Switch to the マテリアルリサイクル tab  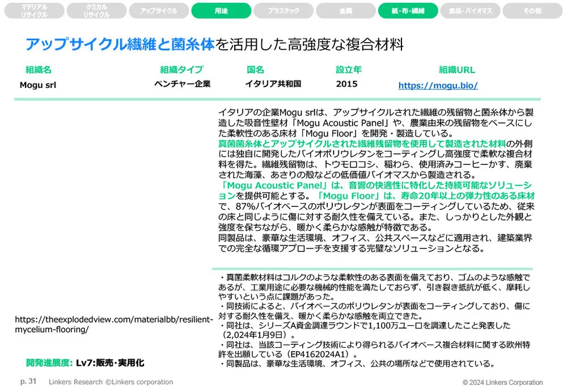pyautogui.click(x=34, y=10)
